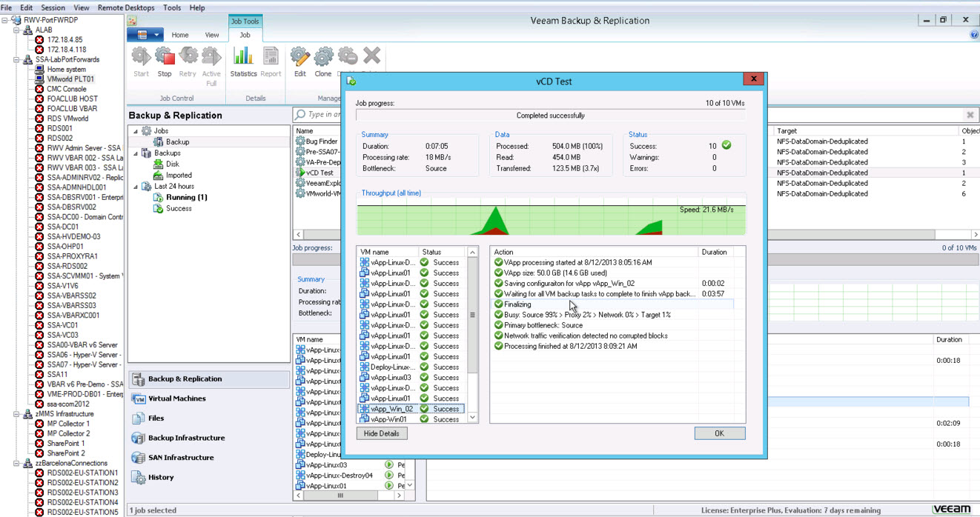
Task: Select the Bug Finder job
Action: [x=321, y=141]
